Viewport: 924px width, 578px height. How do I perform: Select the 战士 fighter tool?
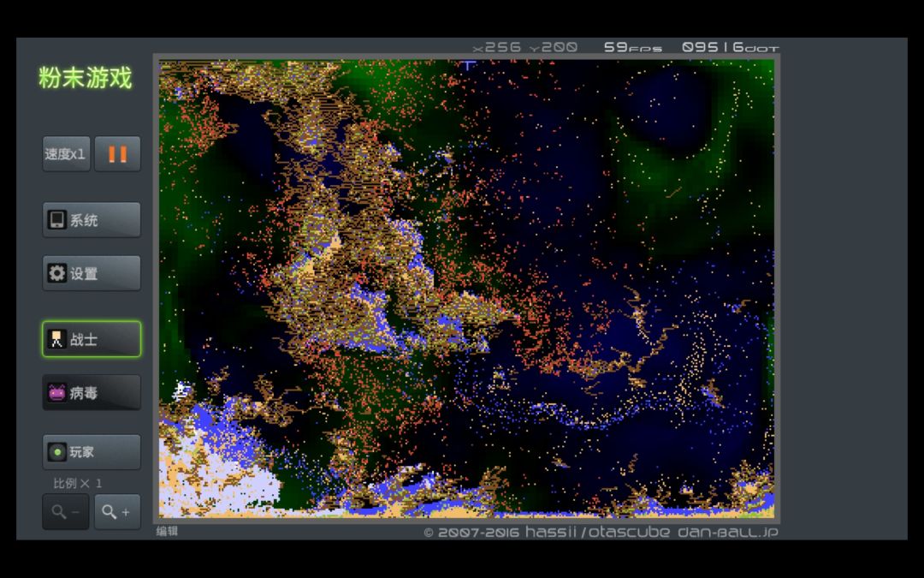[92, 339]
